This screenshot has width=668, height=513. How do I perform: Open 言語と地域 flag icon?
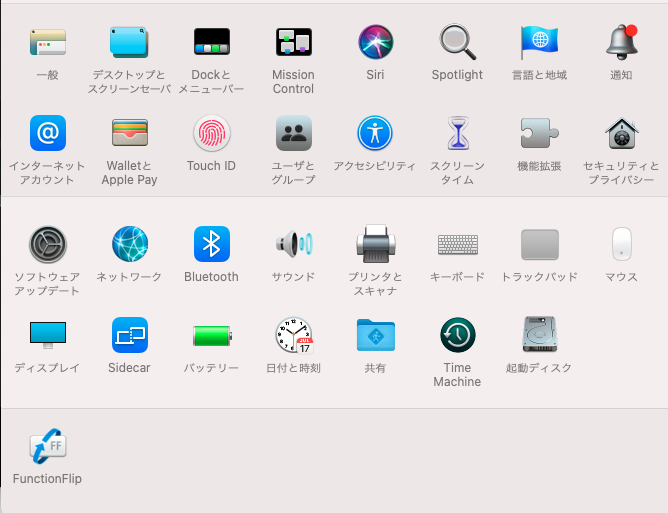(539, 42)
